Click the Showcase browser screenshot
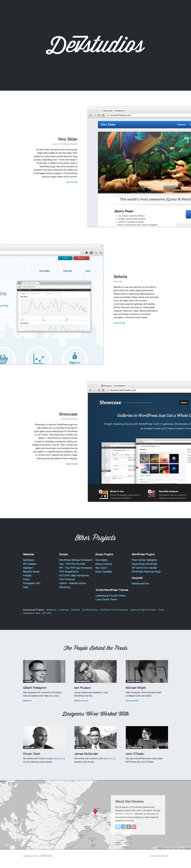191x868 pixels. pyautogui.click(x=139, y=442)
